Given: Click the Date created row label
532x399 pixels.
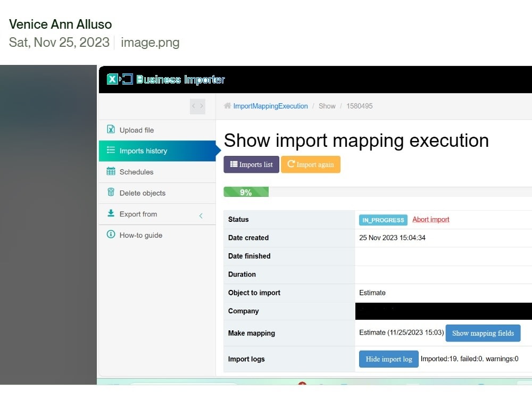Looking at the screenshot, I should pyautogui.click(x=248, y=238).
